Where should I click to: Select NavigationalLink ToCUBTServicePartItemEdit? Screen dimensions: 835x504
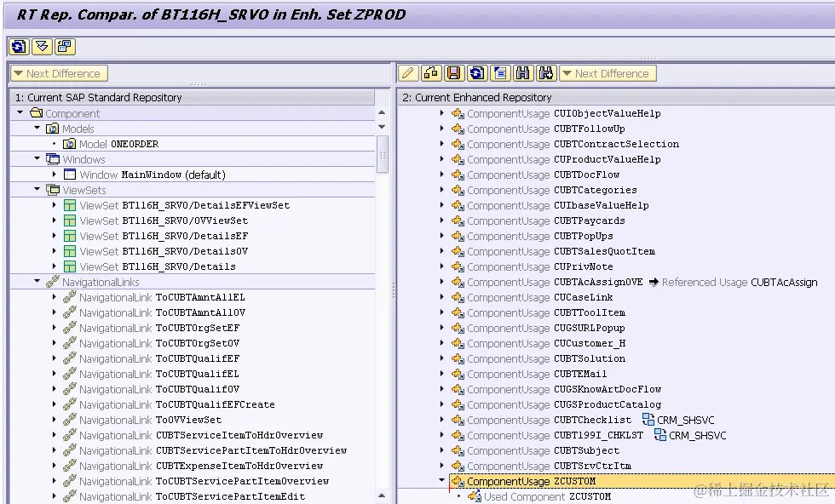click(193, 496)
